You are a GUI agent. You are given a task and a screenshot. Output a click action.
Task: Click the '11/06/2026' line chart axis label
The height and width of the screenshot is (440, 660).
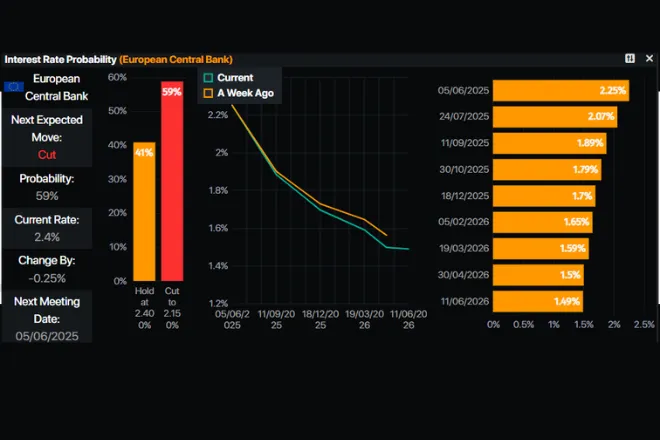(408, 320)
